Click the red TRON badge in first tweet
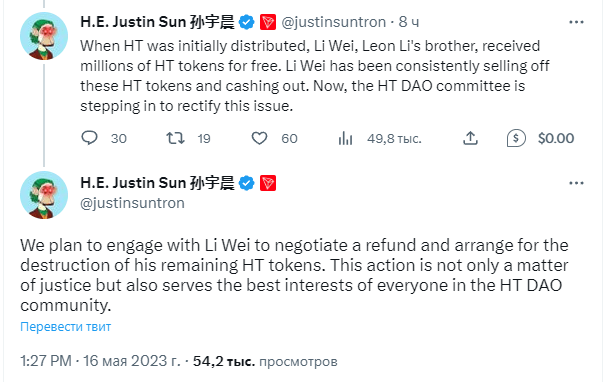The image size is (605, 382). point(268,22)
